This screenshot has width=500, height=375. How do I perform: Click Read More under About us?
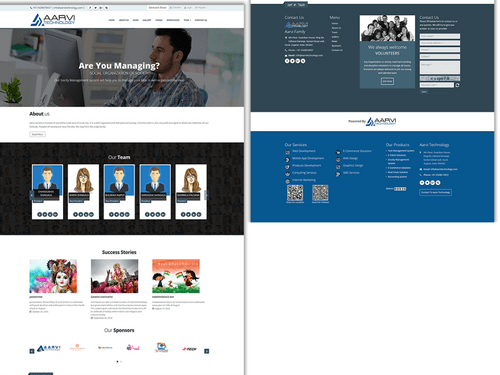pyautogui.click(x=37, y=134)
